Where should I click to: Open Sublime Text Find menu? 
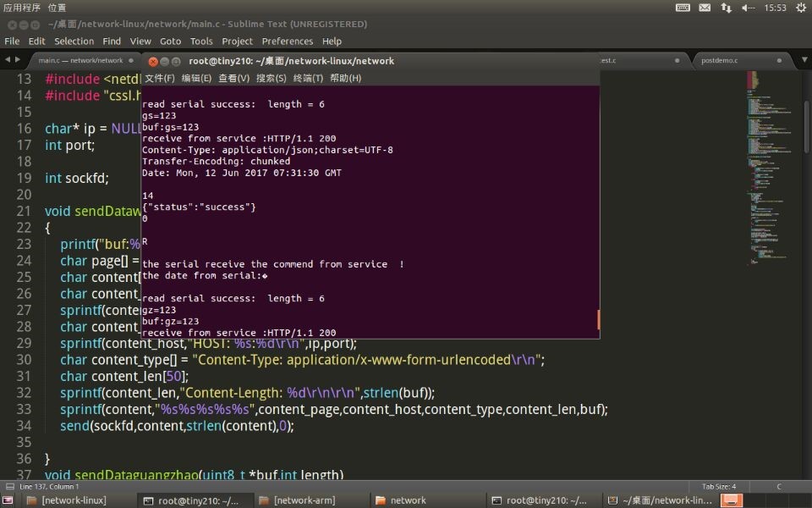[112, 41]
